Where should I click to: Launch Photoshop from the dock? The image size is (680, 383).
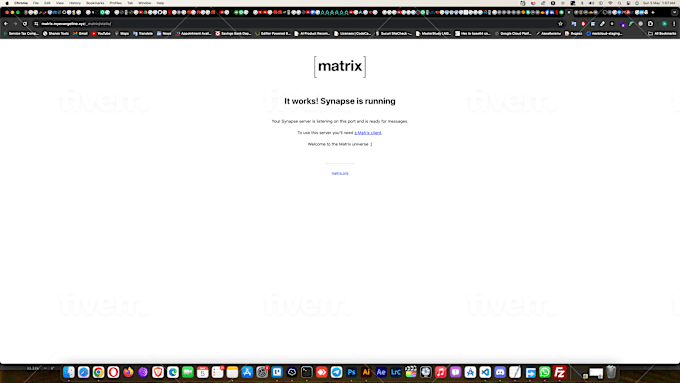(351, 372)
